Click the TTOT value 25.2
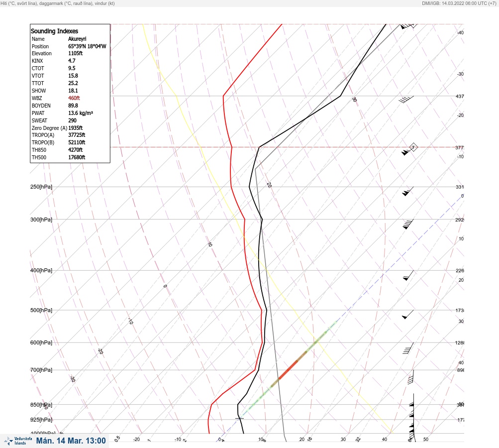Screen dimensions: 499x448 [x=73, y=83]
